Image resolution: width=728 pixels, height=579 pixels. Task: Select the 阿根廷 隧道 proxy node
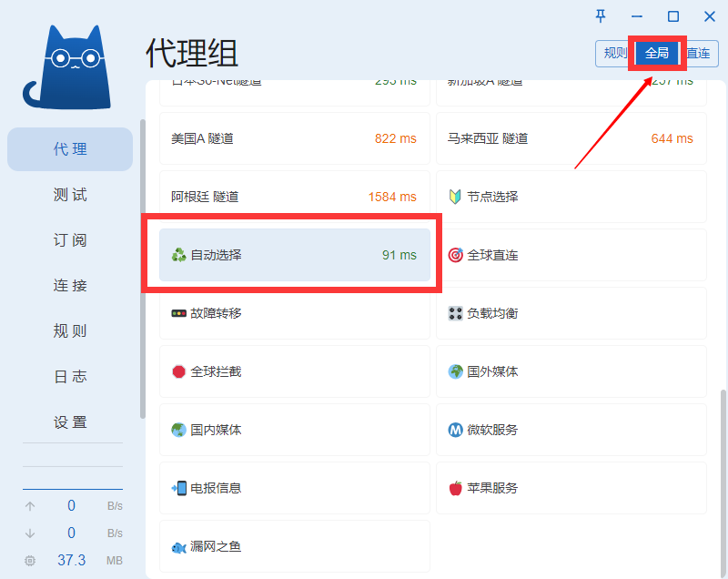294,197
